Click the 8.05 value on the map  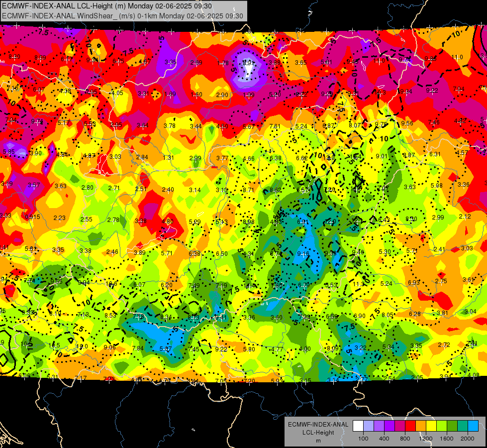click(388, 315)
